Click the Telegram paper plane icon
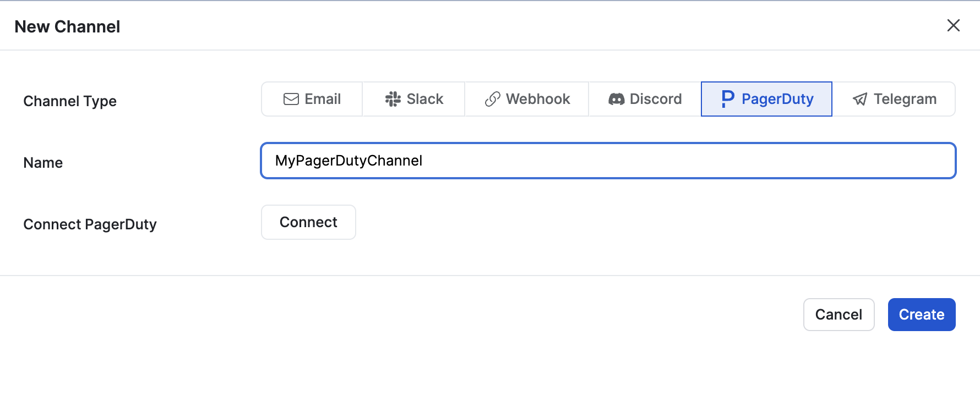This screenshot has width=980, height=396. (x=859, y=99)
